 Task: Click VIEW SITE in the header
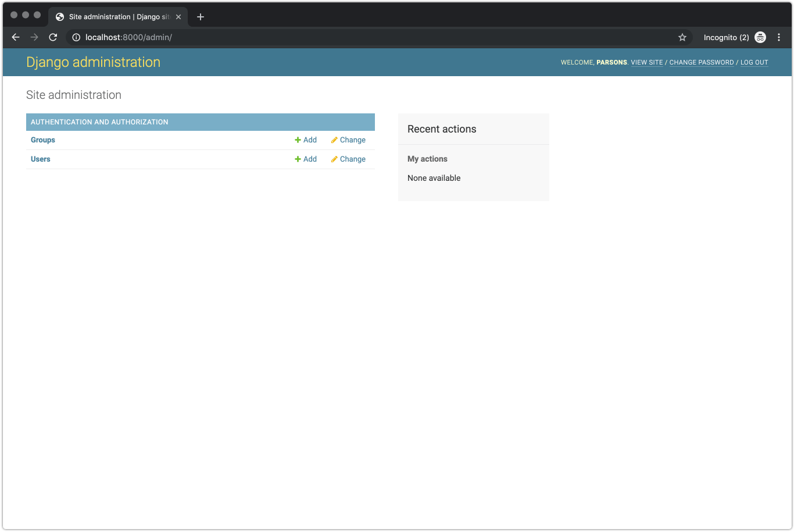(x=647, y=62)
